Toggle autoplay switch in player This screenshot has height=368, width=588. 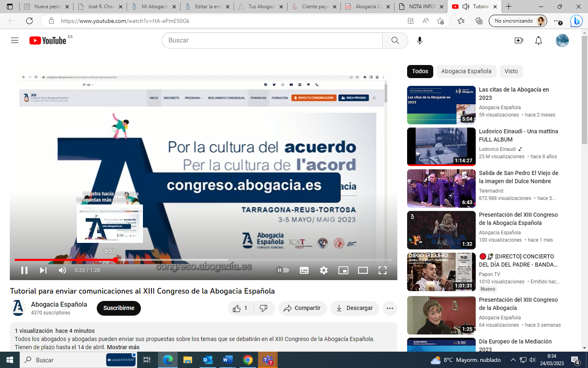tap(283, 270)
